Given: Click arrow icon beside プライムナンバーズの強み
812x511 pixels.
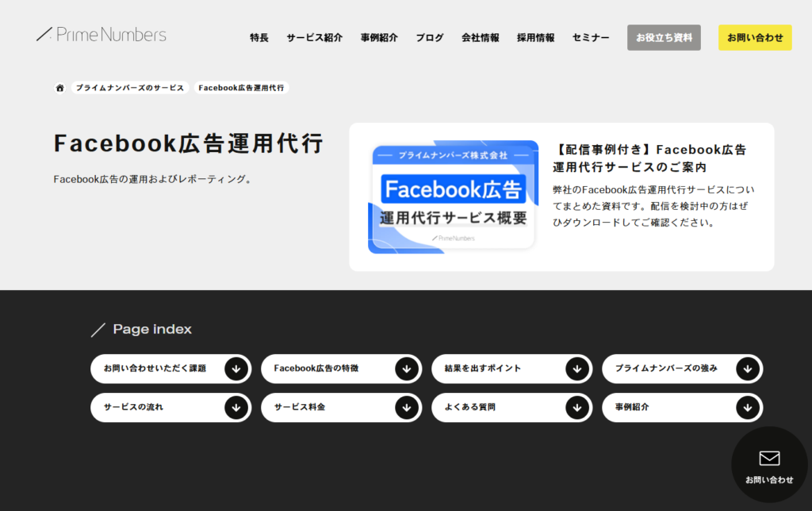Looking at the screenshot, I should 748,368.
